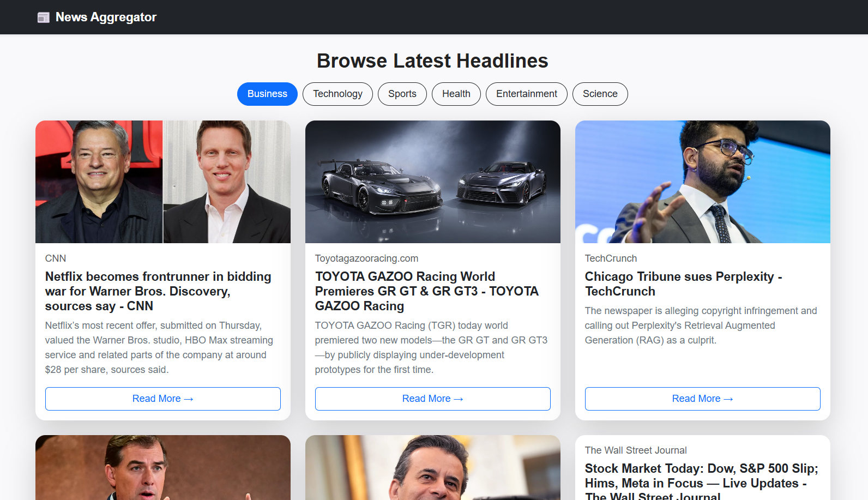Click the TOYOTA GAZOO Racing headline
The width and height of the screenshot is (868, 500).
tap(426, 291)
